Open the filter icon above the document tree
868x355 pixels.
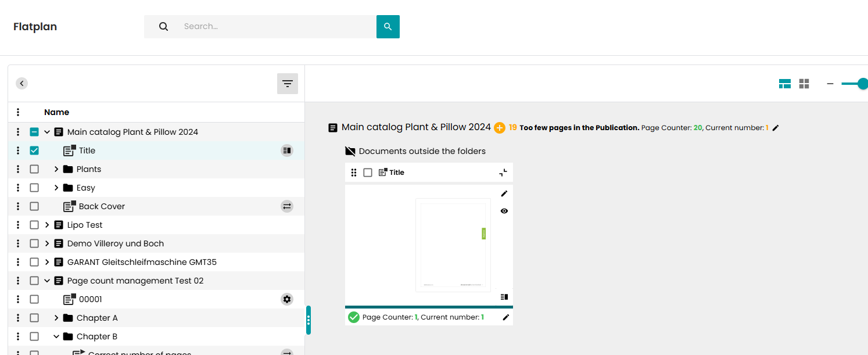coord(287,83)
